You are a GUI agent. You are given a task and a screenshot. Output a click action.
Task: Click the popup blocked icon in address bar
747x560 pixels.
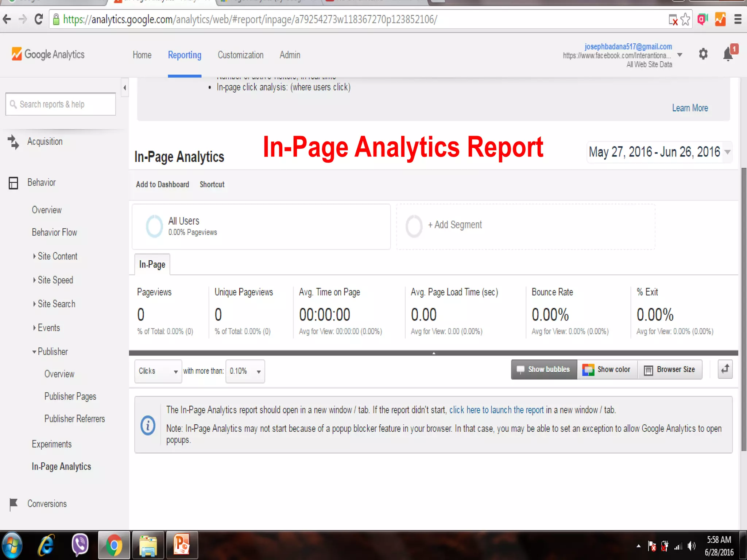[673, 20]
